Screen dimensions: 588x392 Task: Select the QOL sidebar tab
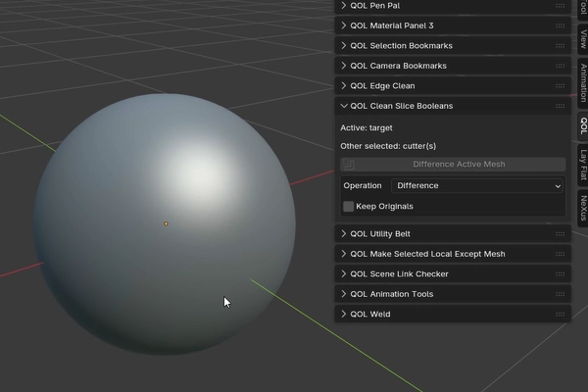(583, 125)
